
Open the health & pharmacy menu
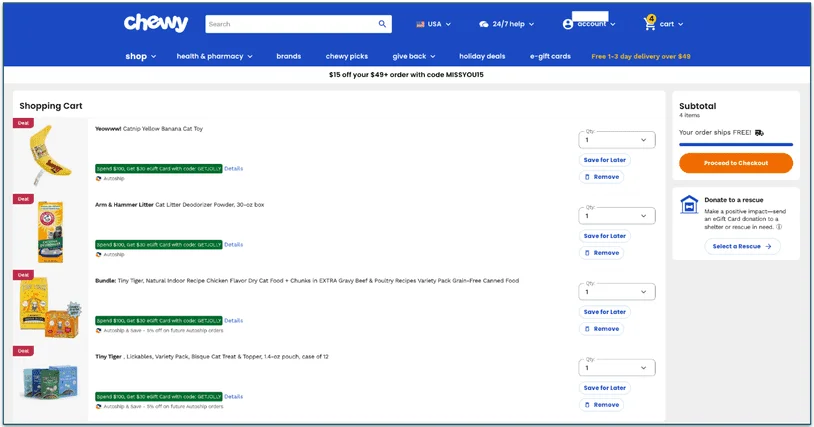pos(214,56)
